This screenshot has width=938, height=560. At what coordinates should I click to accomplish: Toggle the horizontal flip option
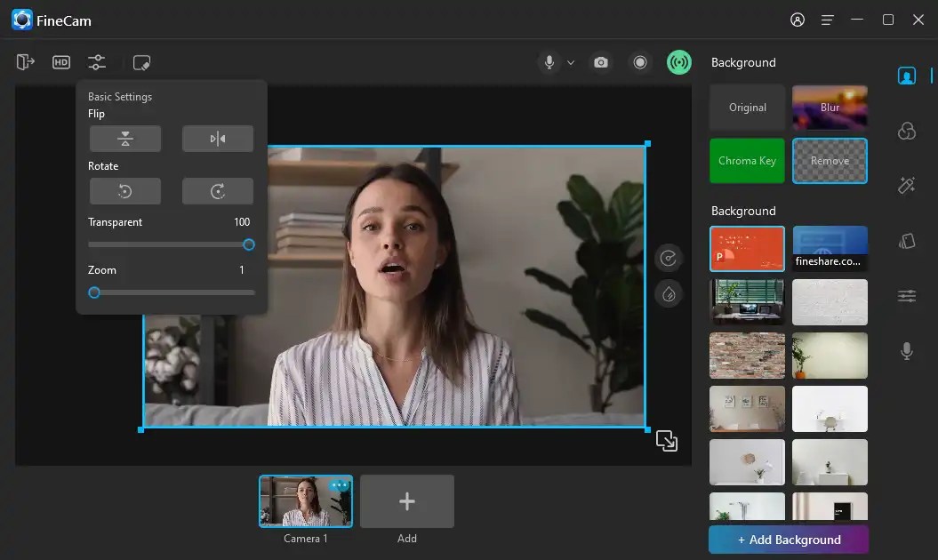tap(218, 139)
